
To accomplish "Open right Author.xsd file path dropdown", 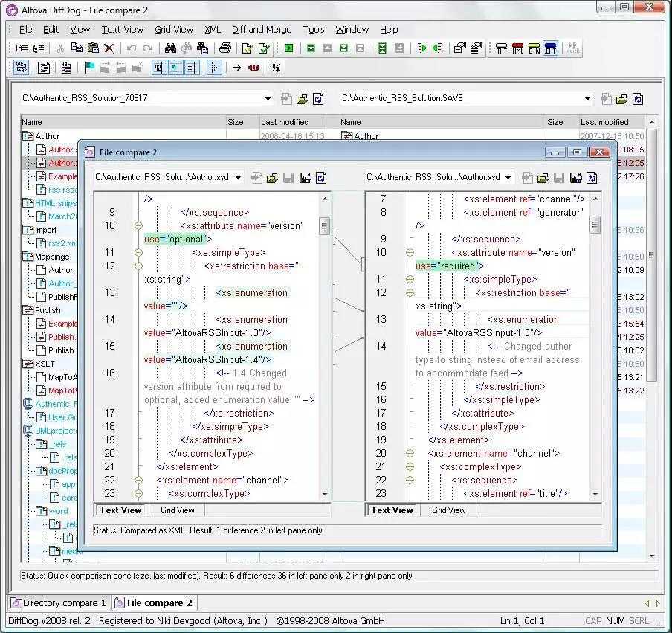I will (508, 177).
